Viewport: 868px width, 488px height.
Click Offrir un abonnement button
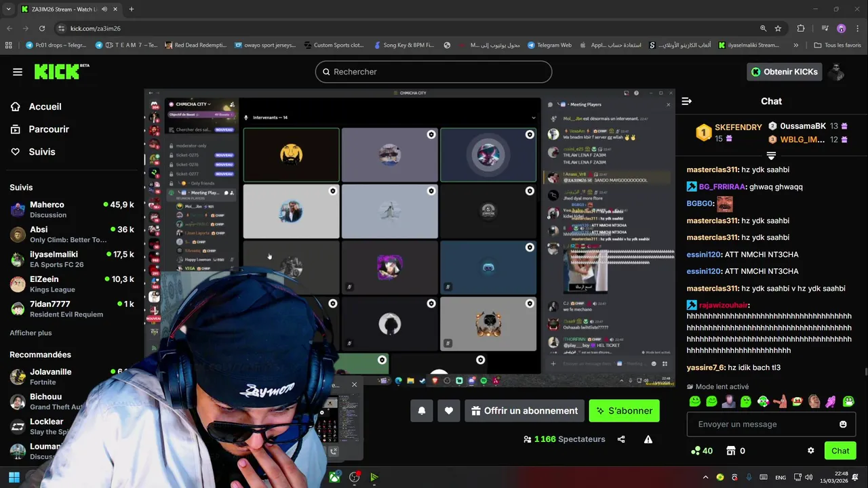(x=524, y=411)
